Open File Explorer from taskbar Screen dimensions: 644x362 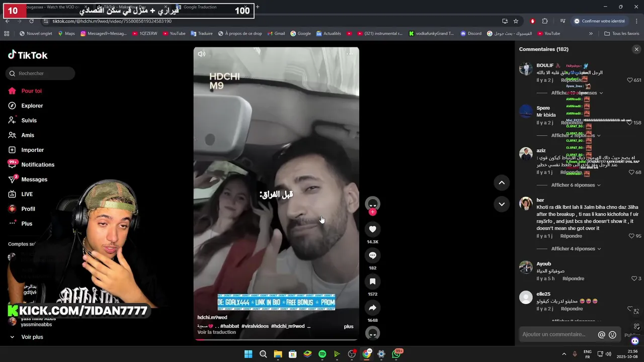point(278,354)
